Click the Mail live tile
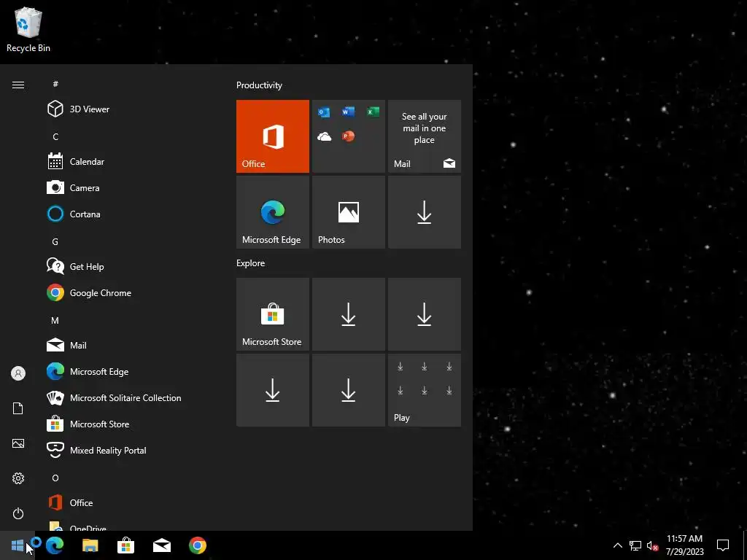Viewport: 747px width, 560px height. click(x=425, y=136)
